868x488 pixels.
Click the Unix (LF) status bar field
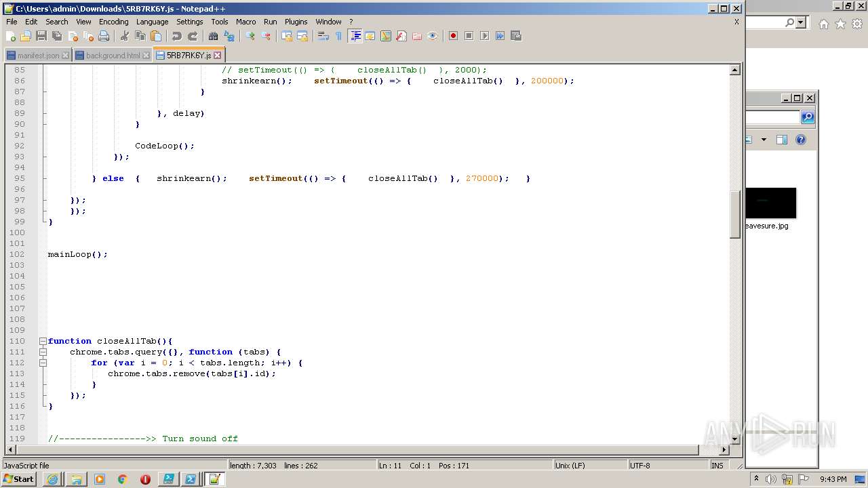click(x=589, y=466)
